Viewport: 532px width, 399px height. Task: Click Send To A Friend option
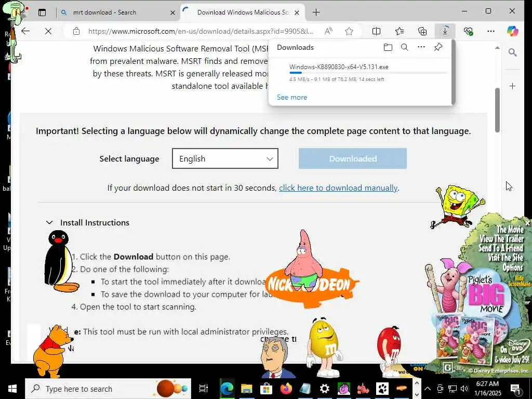(x=501, y=248)
